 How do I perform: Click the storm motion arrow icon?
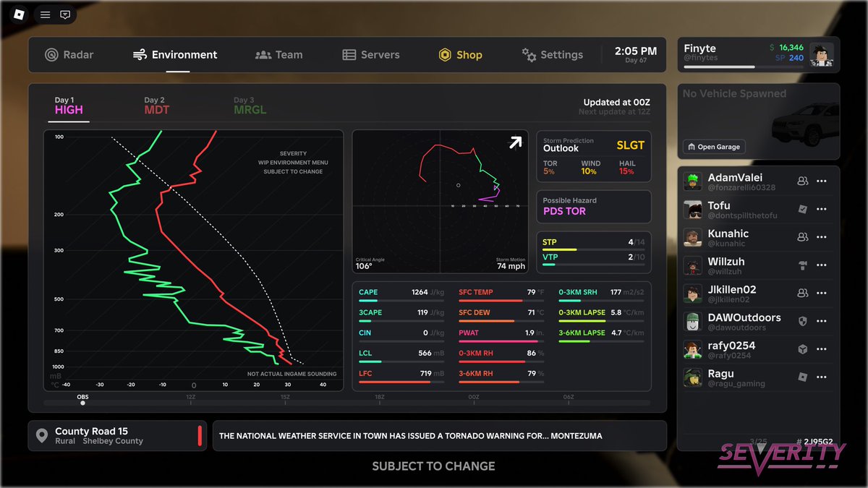(x=515, y=143)
